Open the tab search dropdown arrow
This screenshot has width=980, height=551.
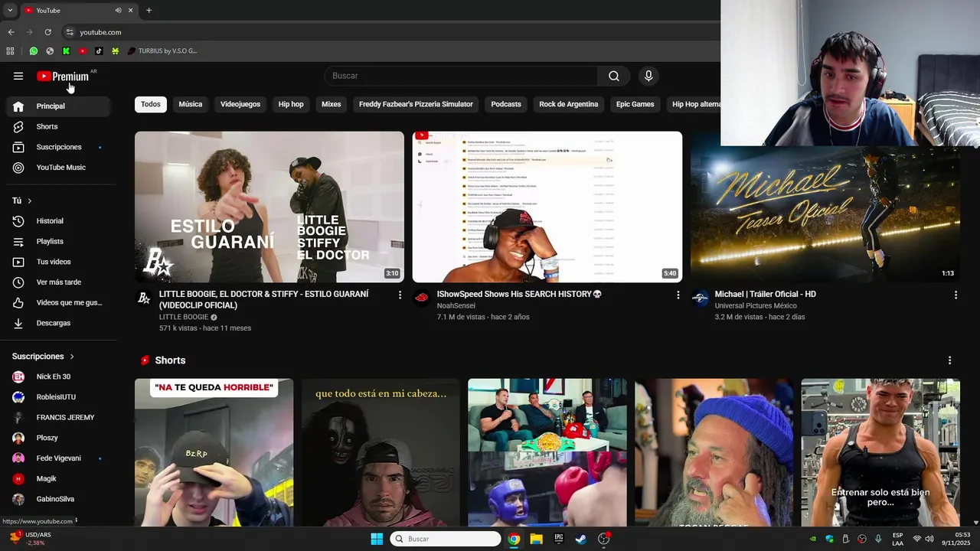(10, 10)
